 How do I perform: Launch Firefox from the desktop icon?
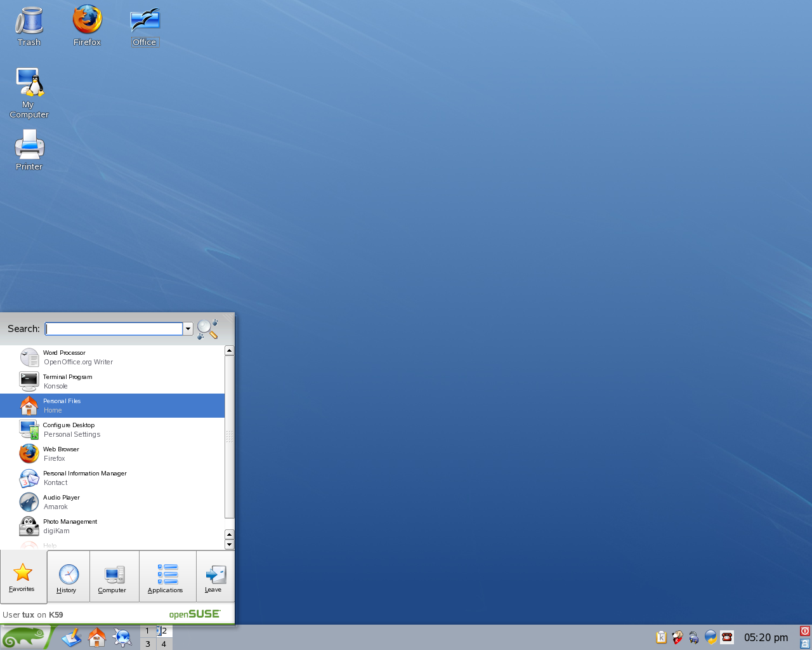click(87, 27)
